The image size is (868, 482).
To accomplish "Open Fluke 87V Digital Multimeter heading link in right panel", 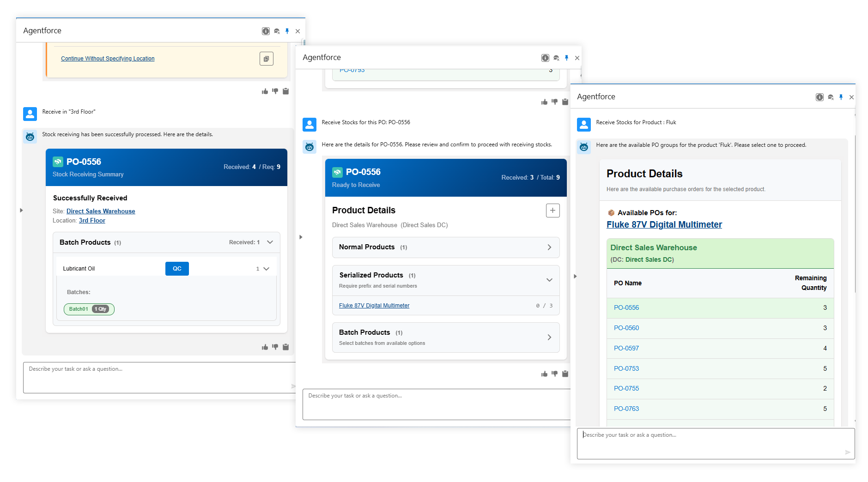I will 664,225.
